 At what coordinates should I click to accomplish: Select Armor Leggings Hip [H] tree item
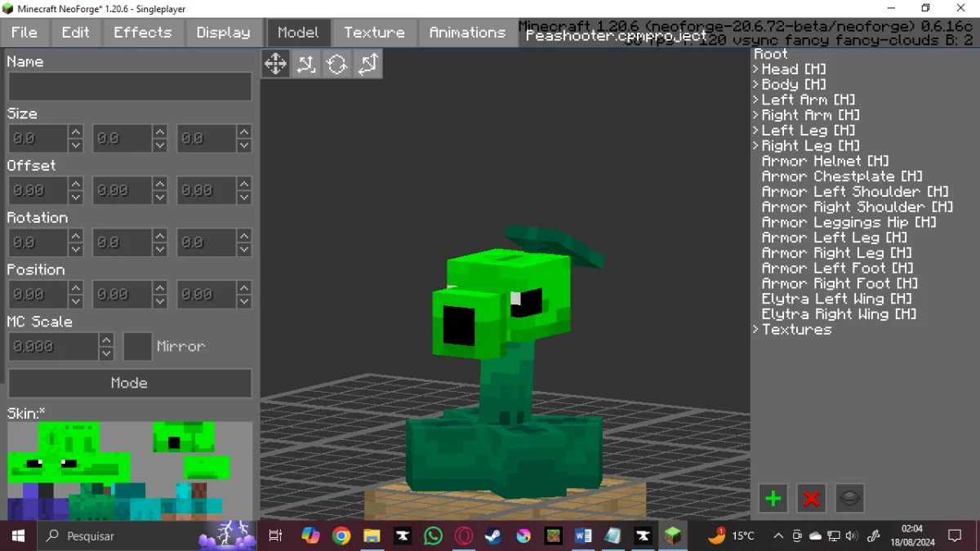849,222
